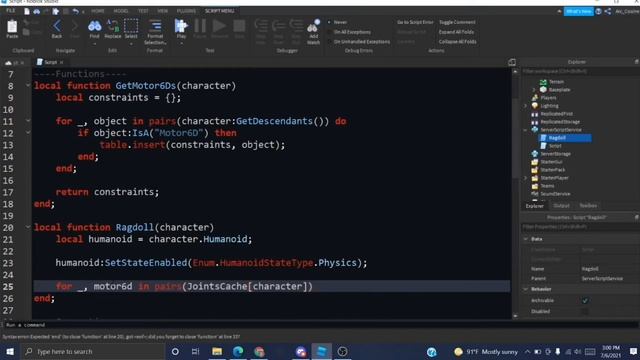This screenshot has height=360, width=640.
Task: Toggle the Disabled property checkbox
Action: 585,311
